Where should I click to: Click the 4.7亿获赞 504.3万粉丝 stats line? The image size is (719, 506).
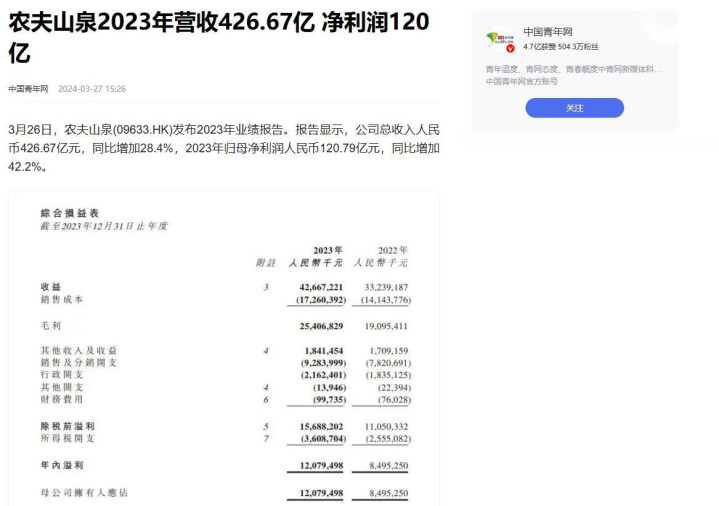pyautogui.click(x=561, y=47)
